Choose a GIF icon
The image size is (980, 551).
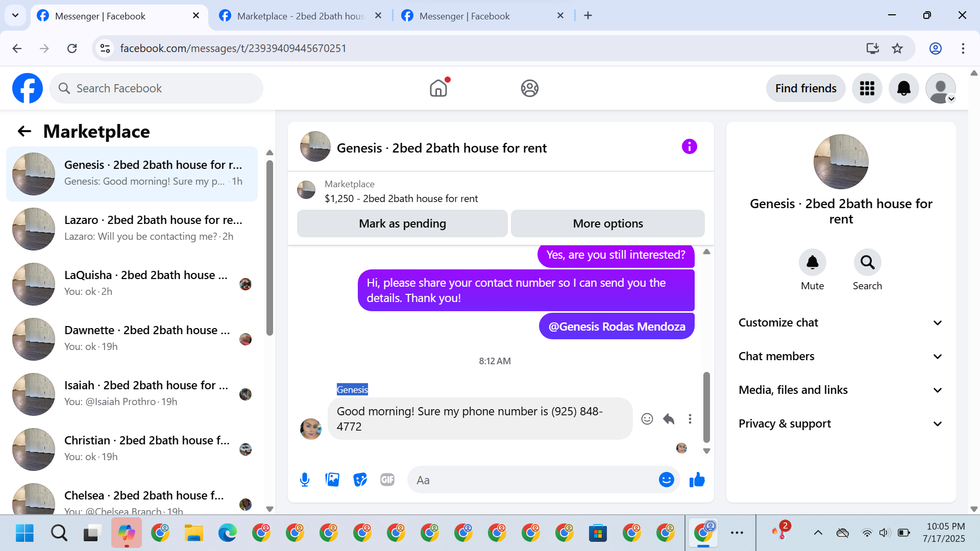coord(387,480)
